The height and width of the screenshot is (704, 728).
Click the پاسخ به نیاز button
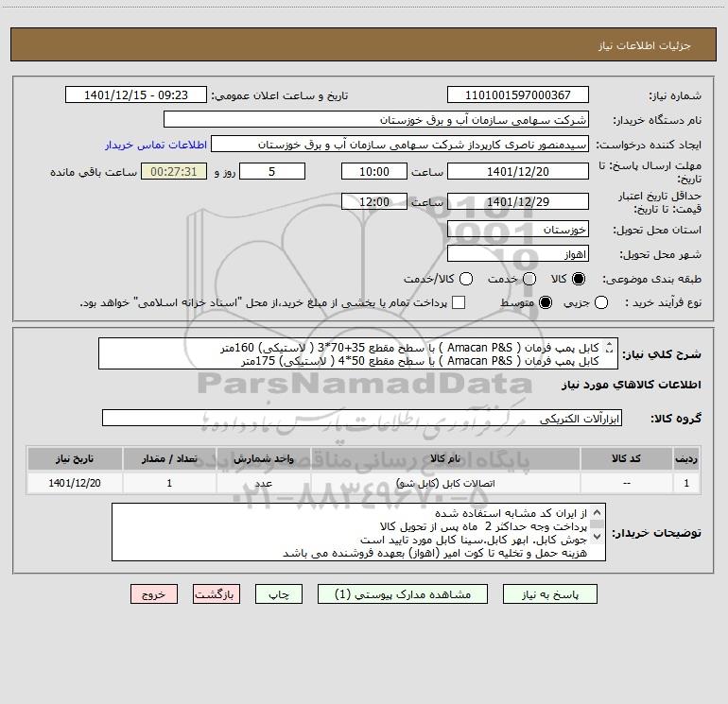tap(550, 594)
